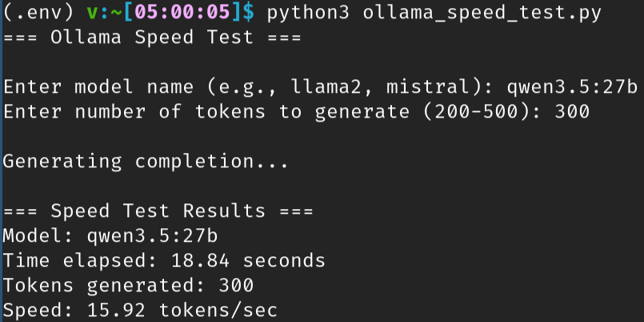Screen dimensions: 644x322
Task: Select the "=== Speed Test Results ===" header
Action: 159,211
